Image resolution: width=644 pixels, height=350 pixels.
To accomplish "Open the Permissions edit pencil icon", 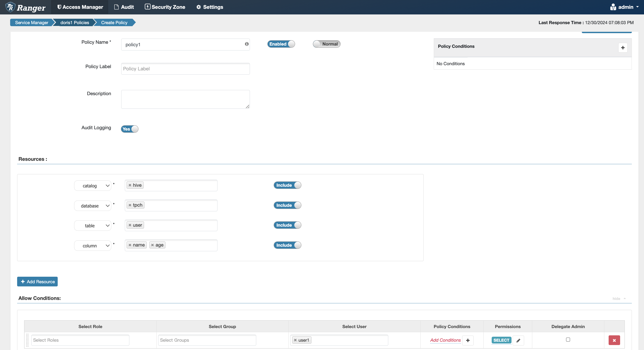I will point(518,340).
